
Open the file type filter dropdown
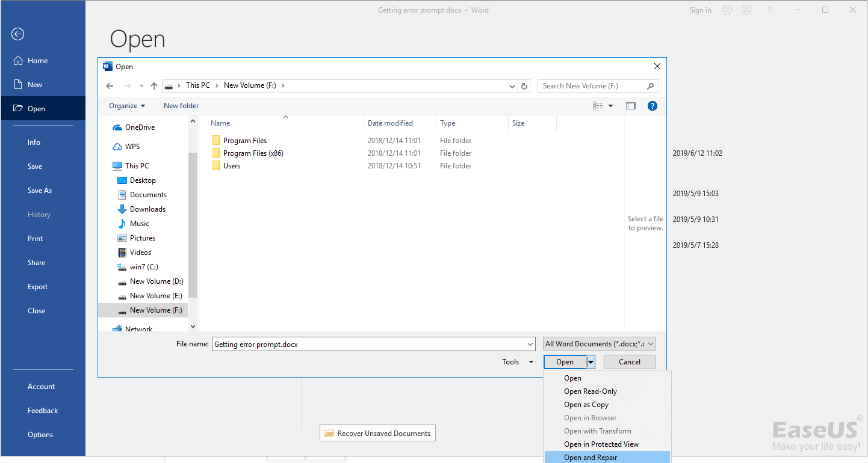click(599, 344)
